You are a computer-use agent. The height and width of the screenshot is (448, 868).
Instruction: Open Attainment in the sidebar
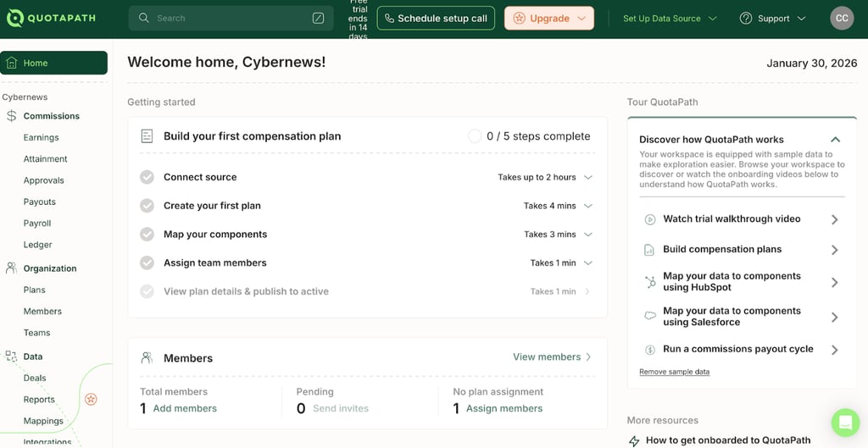[46, 158]
